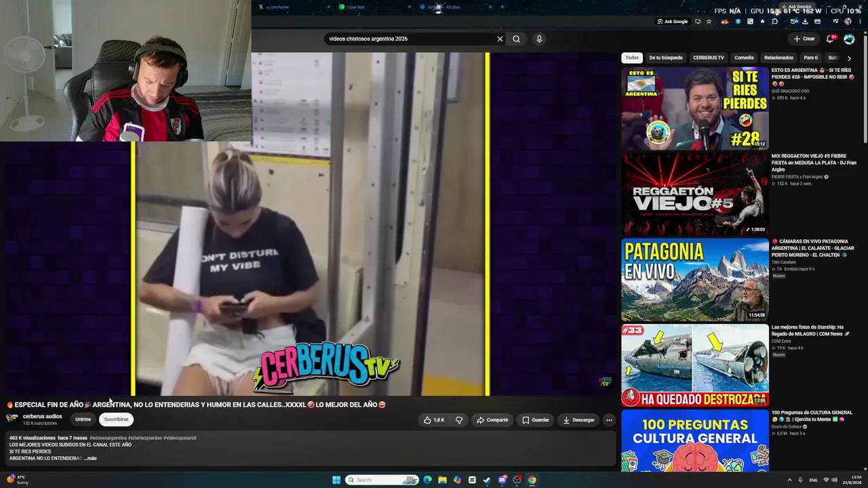Viewport: 868px width, 488px height.
Task: Select the Relacionados filter chip
Action: point(778,58)
